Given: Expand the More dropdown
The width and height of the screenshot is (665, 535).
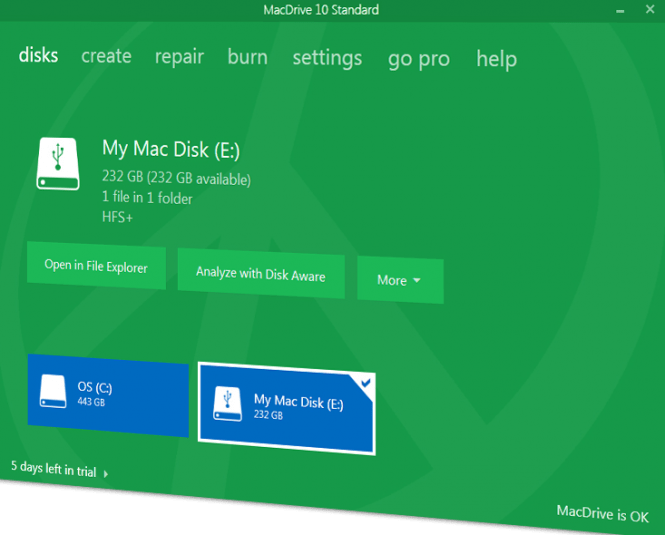Looking at the screenshot, I should pyautogui.click(x=400, y=280).
